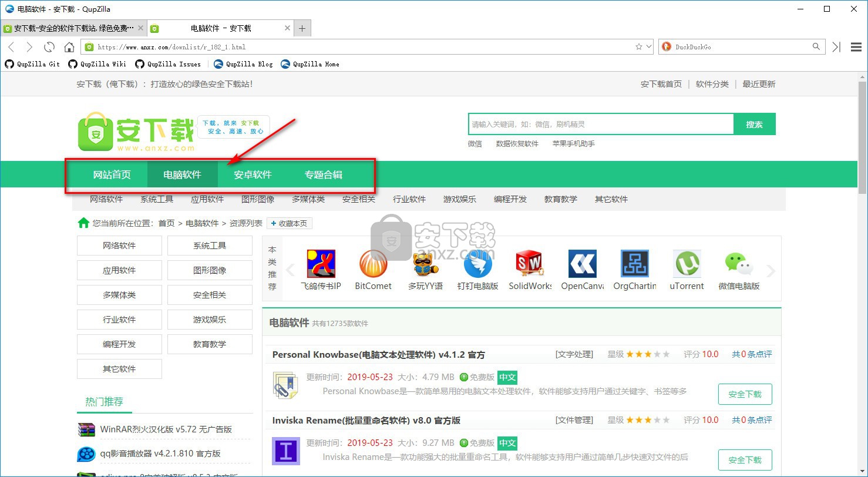This screenshot has height=477, width=868.
Task: Open the 电脑软件 navigation tab
Action: pyautogui.click(x=183, y=174)
